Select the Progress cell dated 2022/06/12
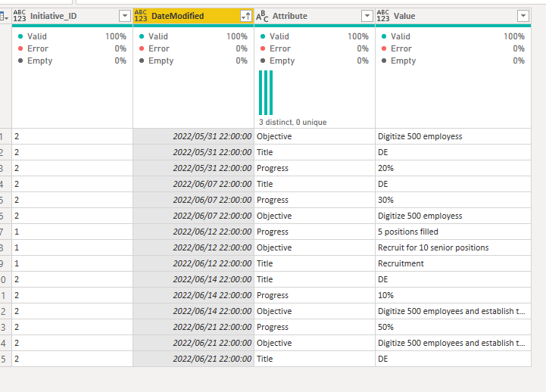This screenshot has height=392, width=546. point(314,232)
